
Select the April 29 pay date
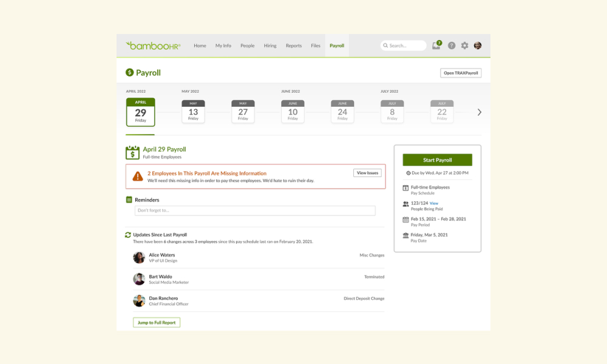click(x=141, y=112)
